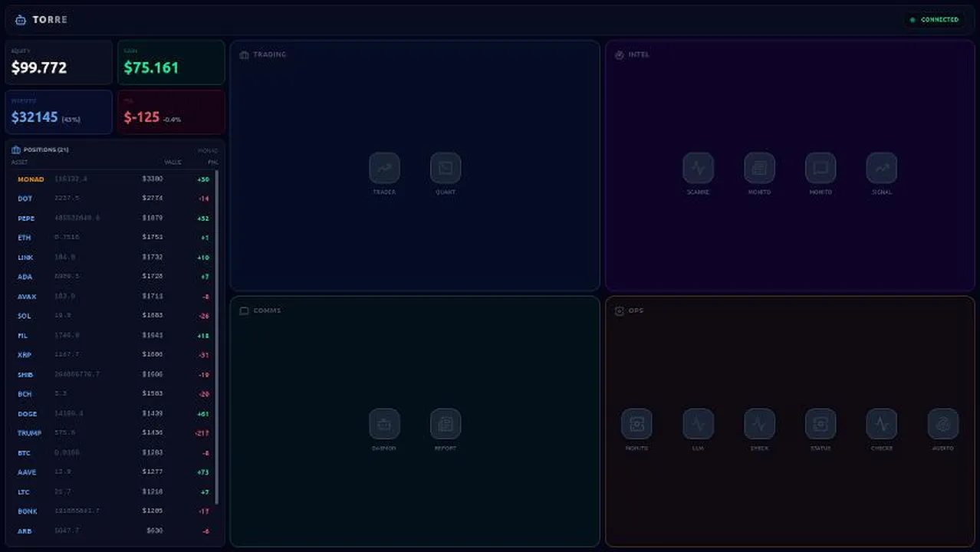Click the POSITIONS (21) panel title
980x552 pixels.
(46, 149)
